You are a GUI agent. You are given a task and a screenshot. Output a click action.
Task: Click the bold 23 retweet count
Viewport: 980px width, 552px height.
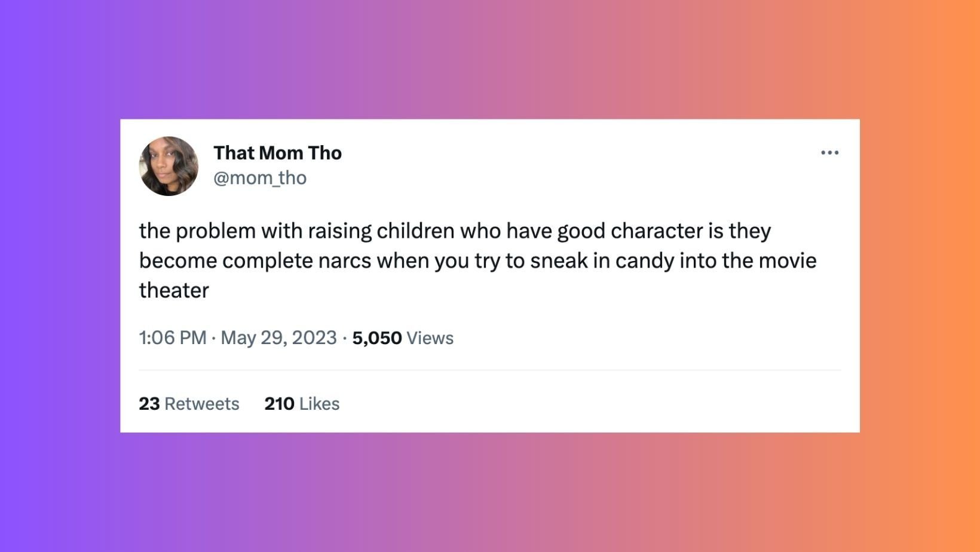coord(149,404)
